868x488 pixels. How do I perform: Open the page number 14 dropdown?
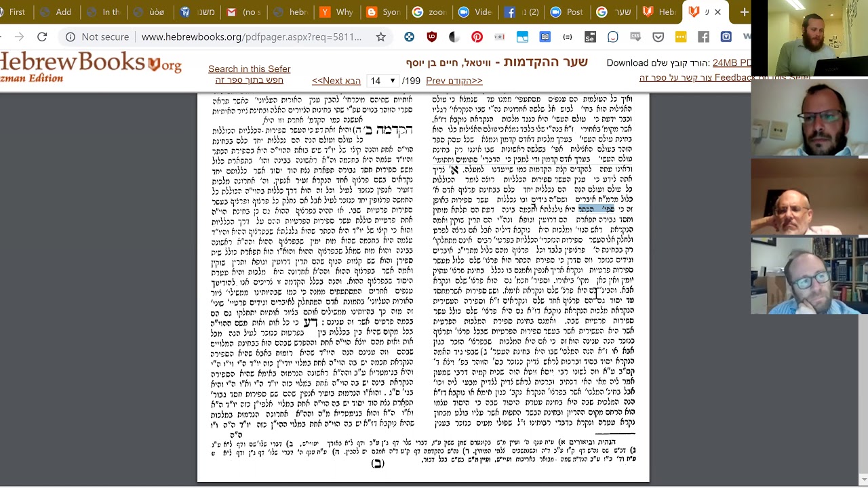tap(382, 81)
